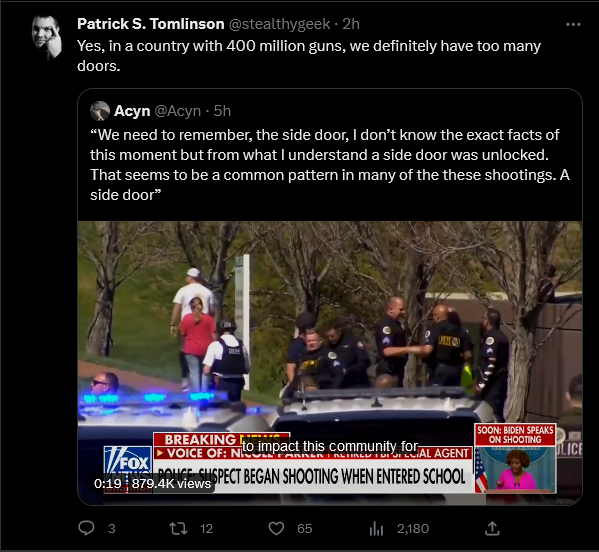Viewport: 599px width, 552px height.
Task: Open the 5h timestamp on quoted tweet
Action: pos(222,111)
